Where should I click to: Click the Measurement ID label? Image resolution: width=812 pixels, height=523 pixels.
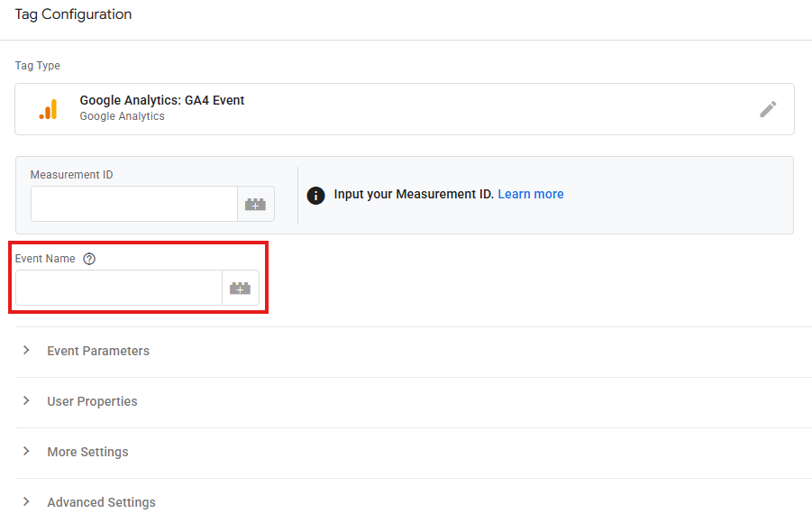71,175
